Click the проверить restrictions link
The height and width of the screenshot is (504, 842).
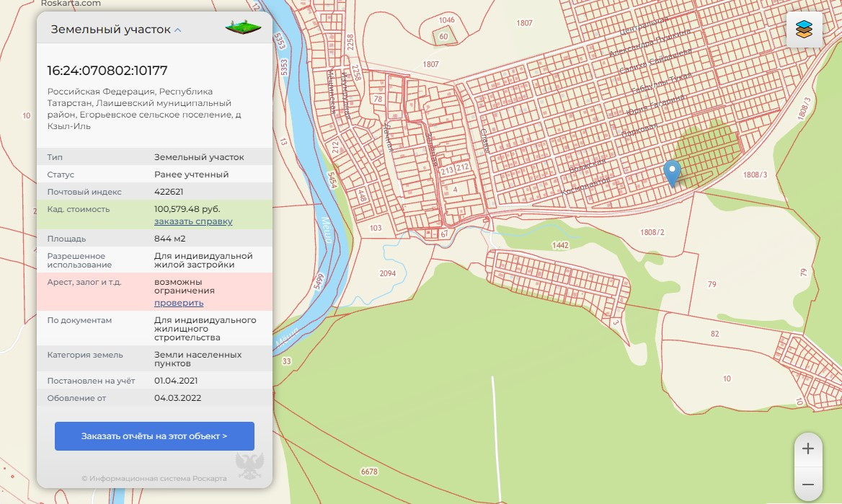[179, 303]
